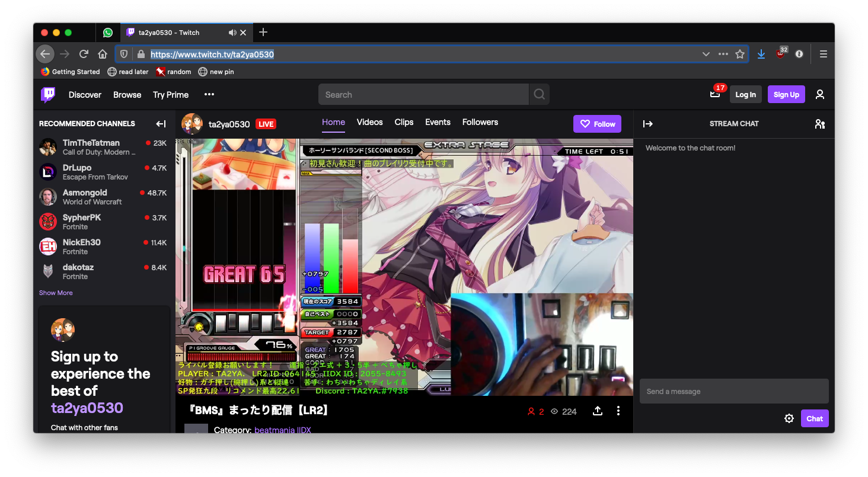Click the browser back button
Image resolution: width=868 pixels, height=477 pixels.
click(x=45, y=54)
